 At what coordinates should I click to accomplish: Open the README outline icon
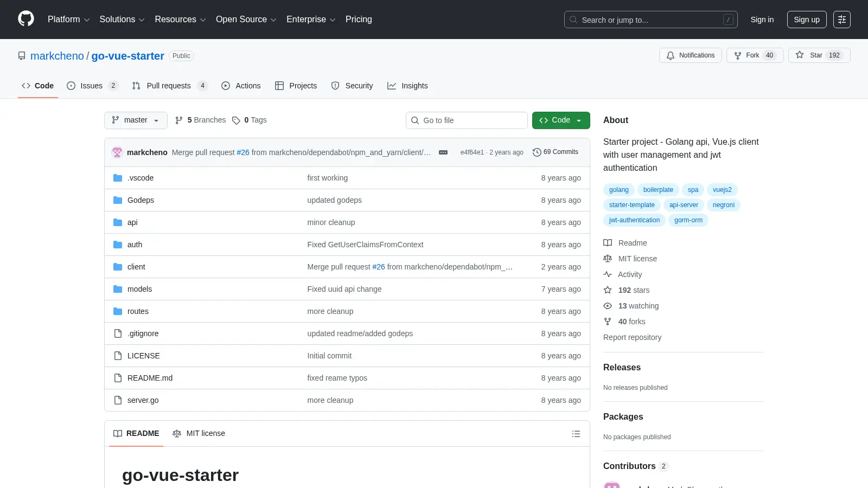coord(576,434)
